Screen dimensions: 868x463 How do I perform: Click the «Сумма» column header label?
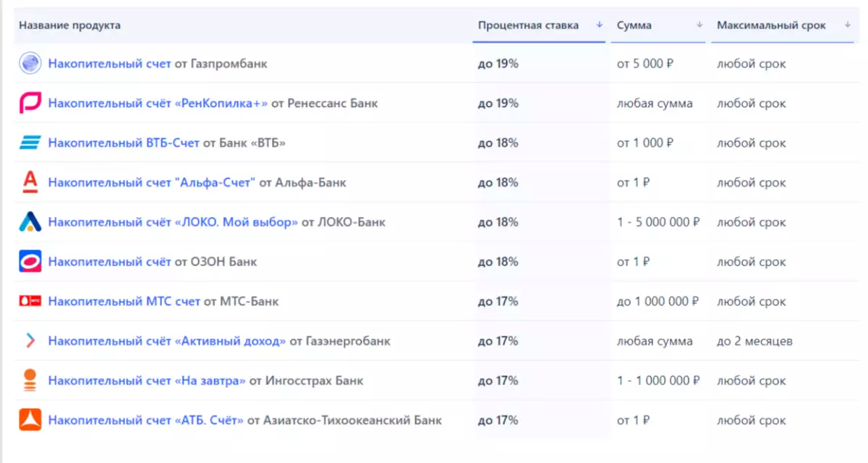634,25
